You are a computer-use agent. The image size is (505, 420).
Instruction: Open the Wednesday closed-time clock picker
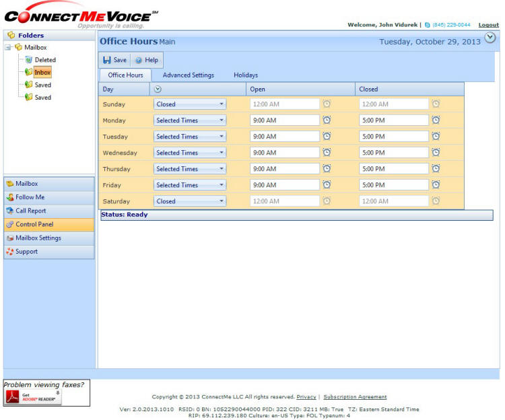[436, 152]
